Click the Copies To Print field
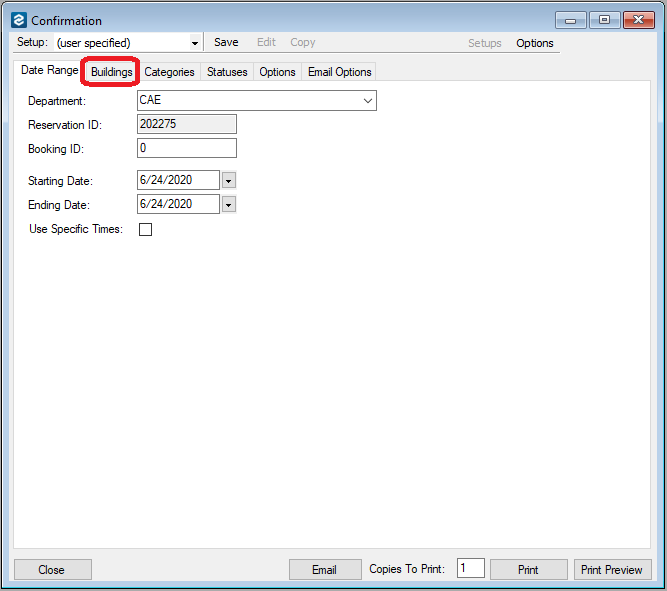The width and height of the screenshot is (667, 591). point(470,568)
